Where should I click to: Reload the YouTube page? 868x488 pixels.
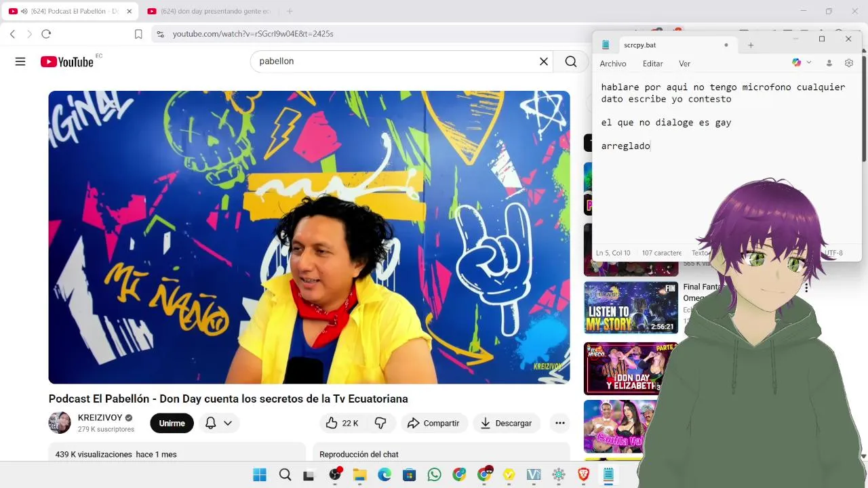pos(46,34)
